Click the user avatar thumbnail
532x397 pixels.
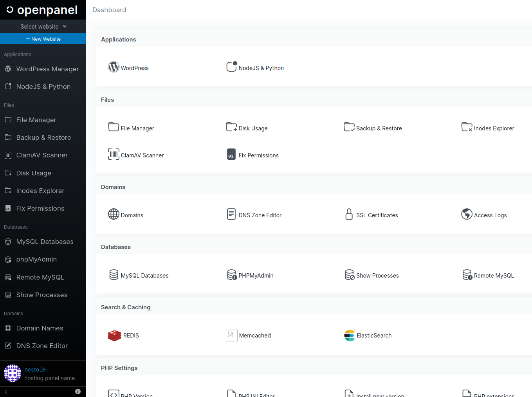(13, 373)
